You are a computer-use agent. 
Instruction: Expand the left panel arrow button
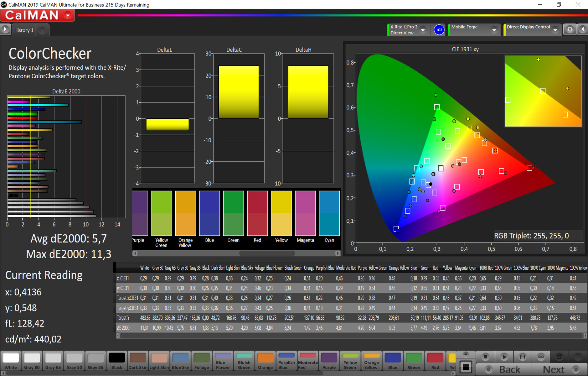5,29
